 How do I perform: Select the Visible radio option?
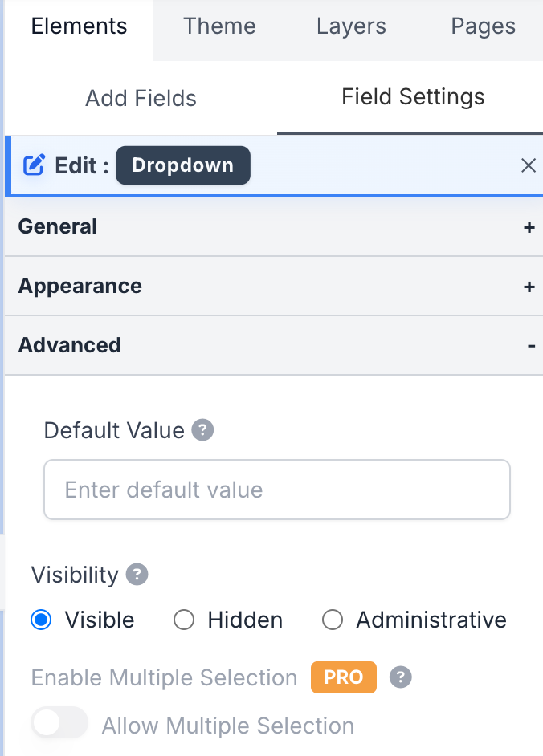point(41,620)
